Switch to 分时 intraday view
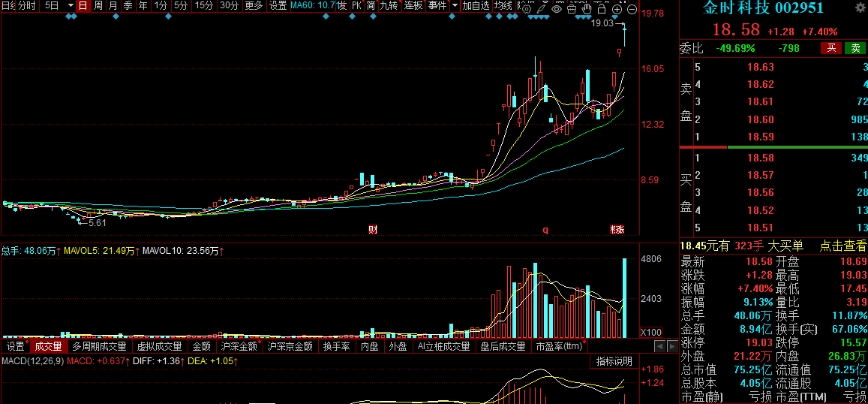The image size is (868, 404). click(26, 6)
